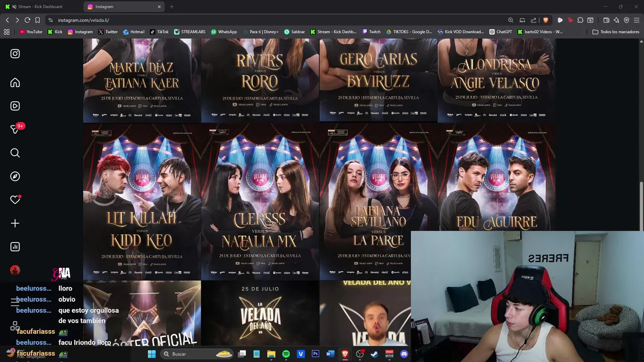Open the red Tp extension
The image size is (644, 362).
coord(570,20)
